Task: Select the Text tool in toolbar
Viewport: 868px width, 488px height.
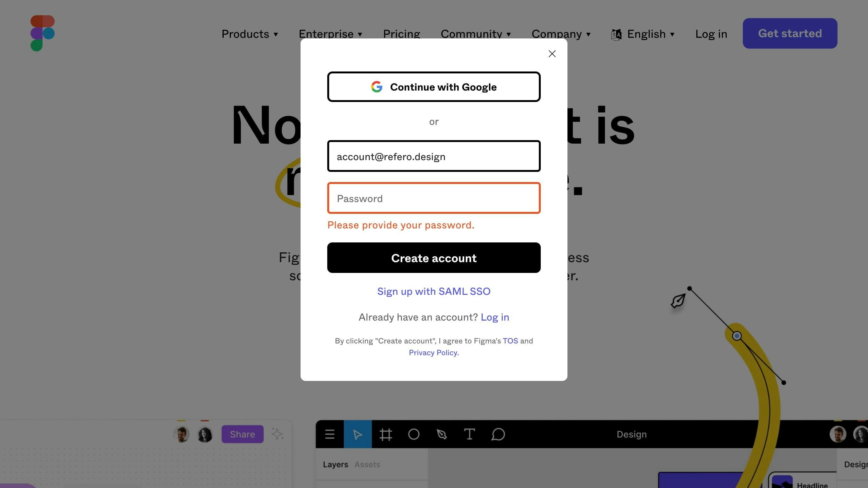Action: [470, 434]
